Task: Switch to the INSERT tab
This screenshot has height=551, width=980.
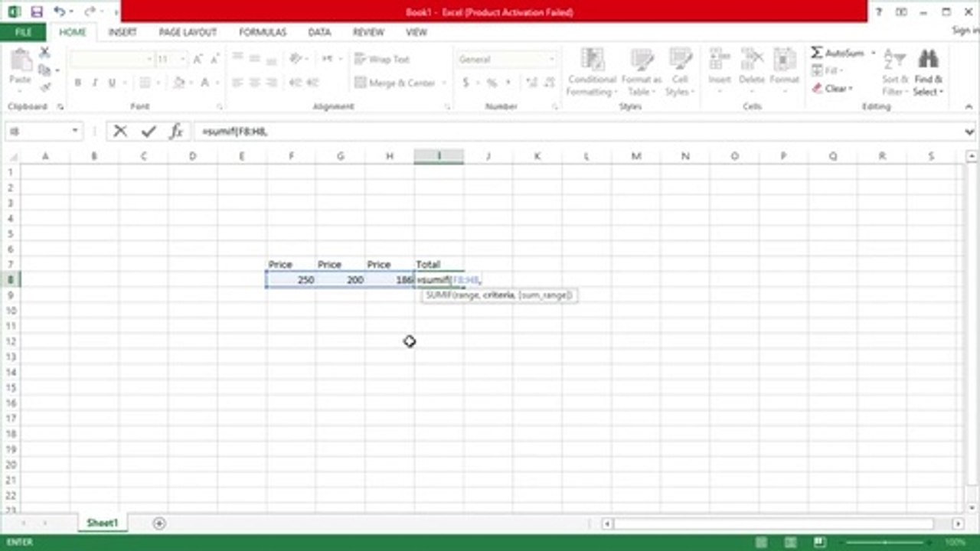Action: (x=122, y=32)
